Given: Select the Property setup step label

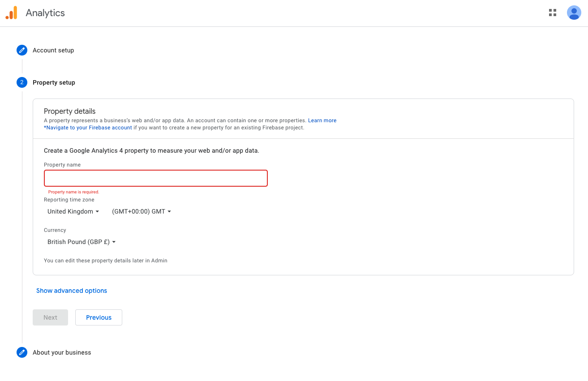Looking at the screenshot, I should click(x=54, y=82).
